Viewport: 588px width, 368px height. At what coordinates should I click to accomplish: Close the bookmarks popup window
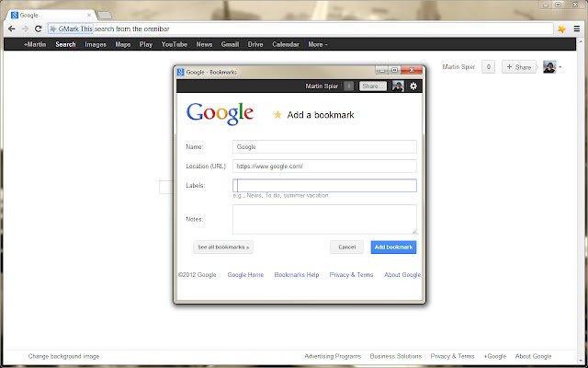(412, 70)
